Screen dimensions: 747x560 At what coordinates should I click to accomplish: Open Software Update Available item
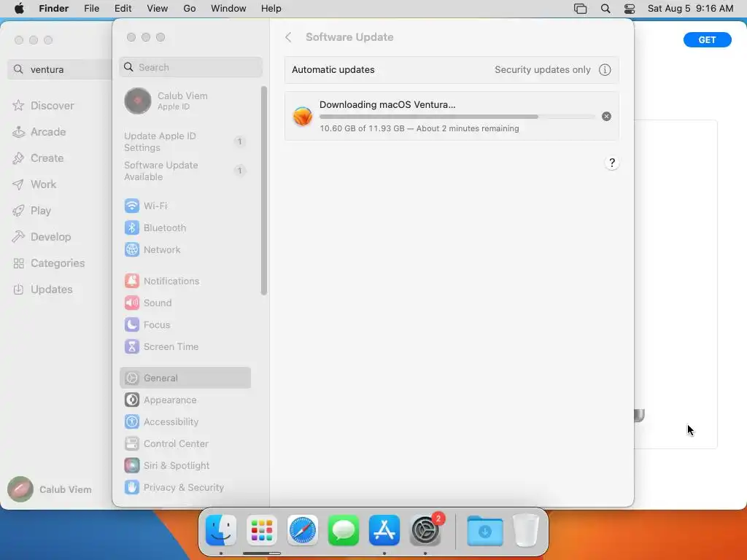185,171
